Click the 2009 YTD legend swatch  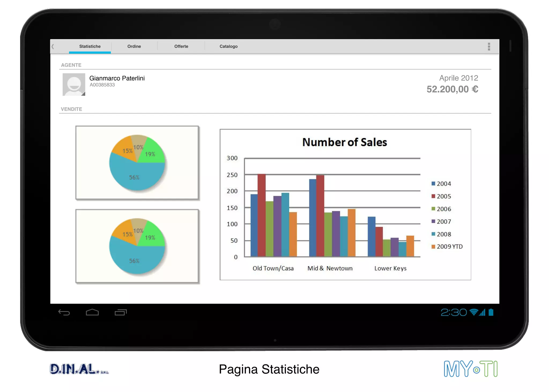(433, 247)
